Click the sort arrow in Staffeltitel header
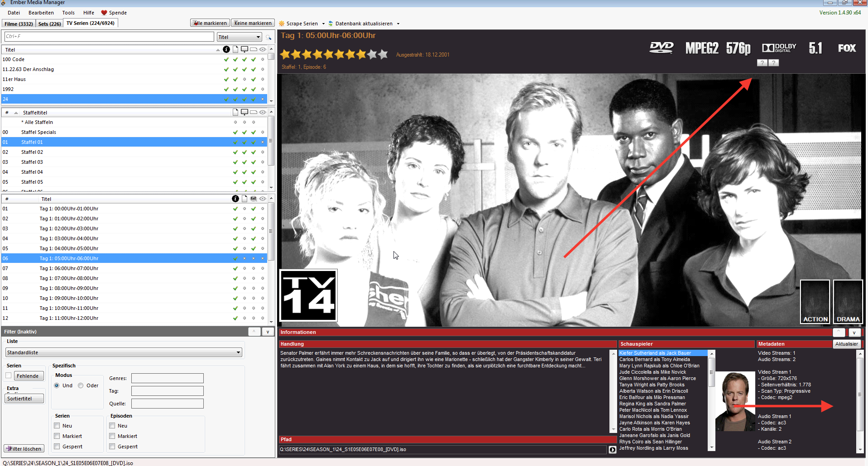The width and height of the screenshot is (868, 466). [x=16, y=113]
